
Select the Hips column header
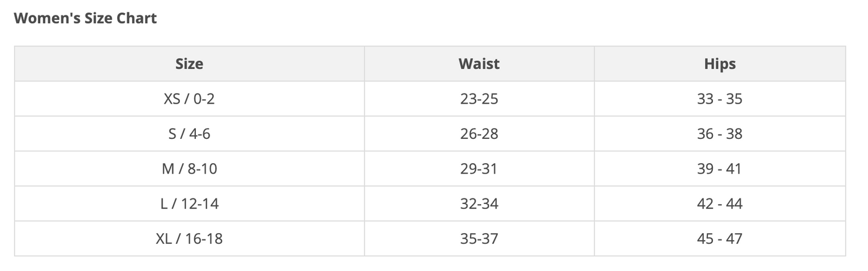pos(720,64)
